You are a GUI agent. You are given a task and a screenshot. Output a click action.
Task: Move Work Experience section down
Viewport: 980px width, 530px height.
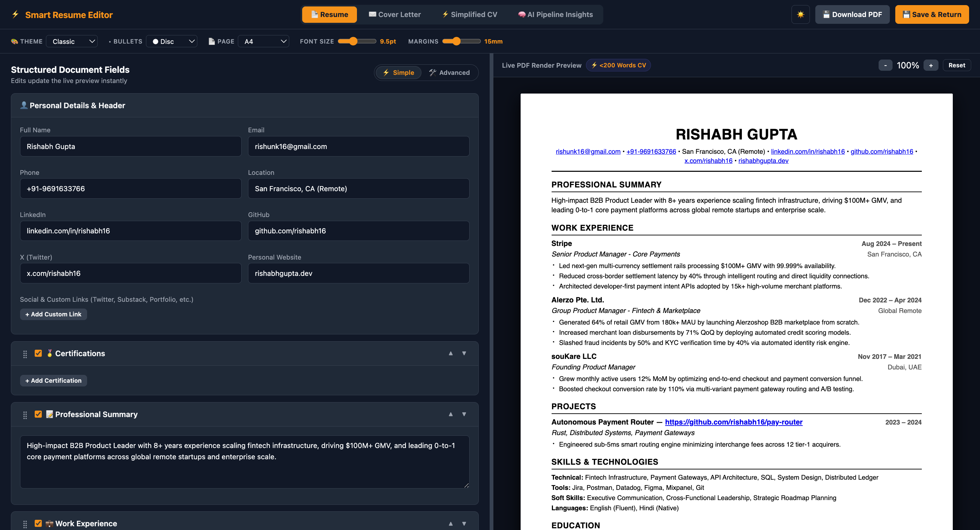coord(464,524)
